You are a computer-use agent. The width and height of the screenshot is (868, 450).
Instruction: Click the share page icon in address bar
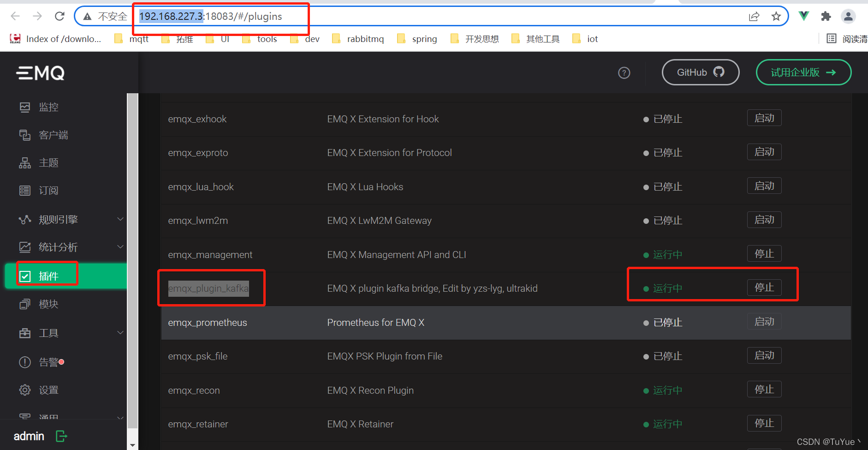[754, 17]
